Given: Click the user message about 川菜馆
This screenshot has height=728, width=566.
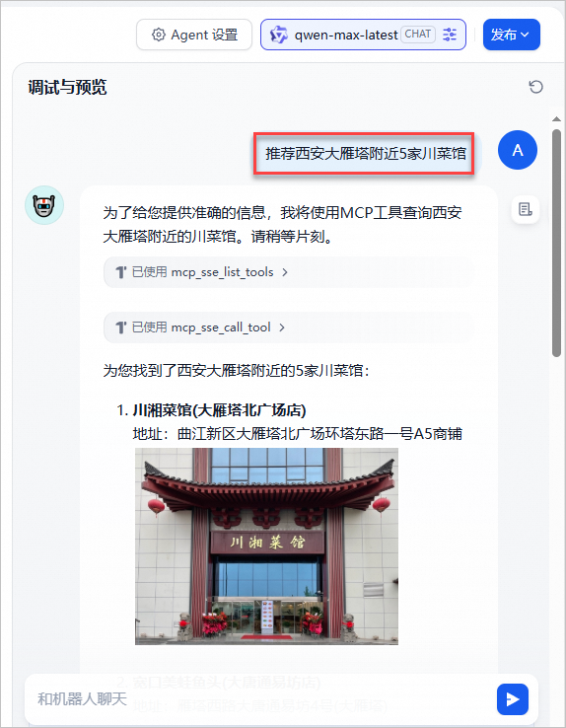Looking at the screenshot, I should [x=365, y=153].
